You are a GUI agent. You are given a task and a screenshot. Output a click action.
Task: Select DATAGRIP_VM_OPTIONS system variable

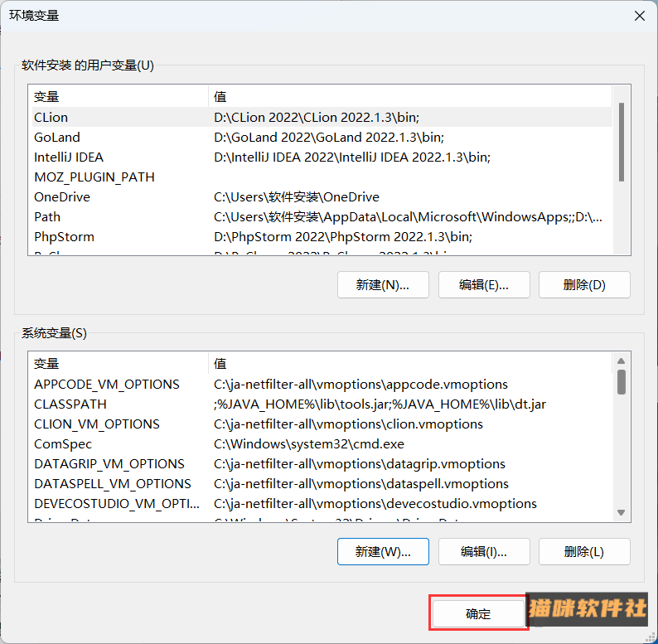point(322,464)
